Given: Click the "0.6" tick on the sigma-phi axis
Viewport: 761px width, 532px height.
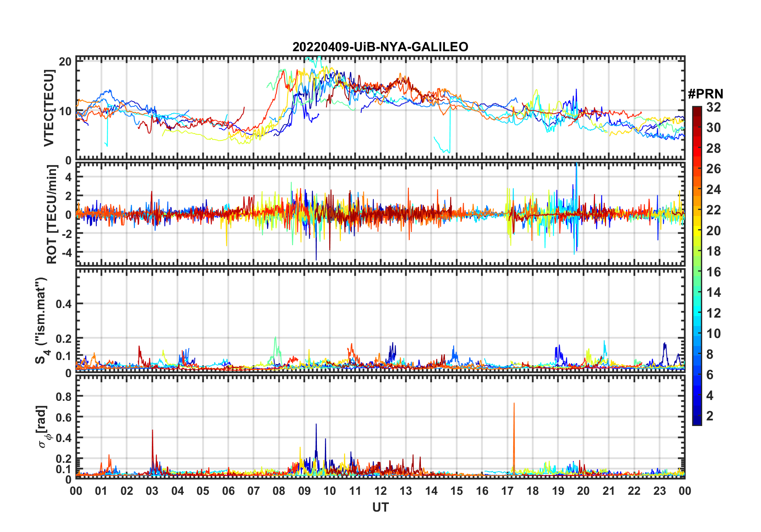Looking at the screenshot, I should [x=64, y=417].
